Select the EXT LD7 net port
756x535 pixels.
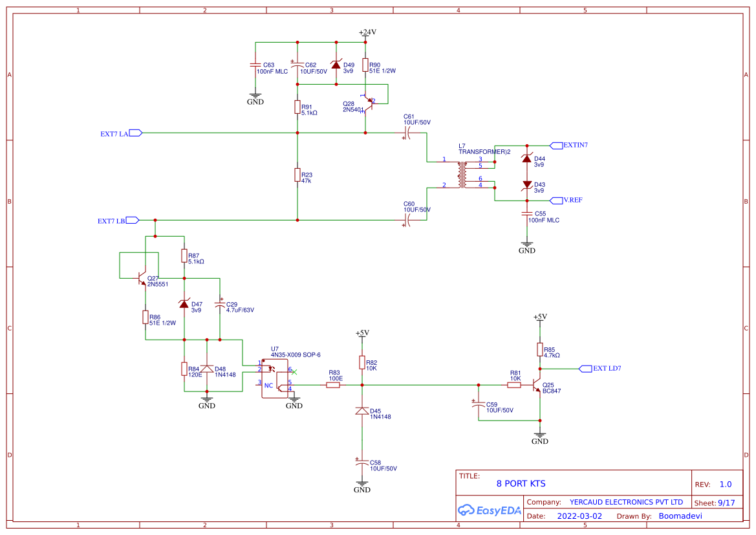click(x=599, y=369)
